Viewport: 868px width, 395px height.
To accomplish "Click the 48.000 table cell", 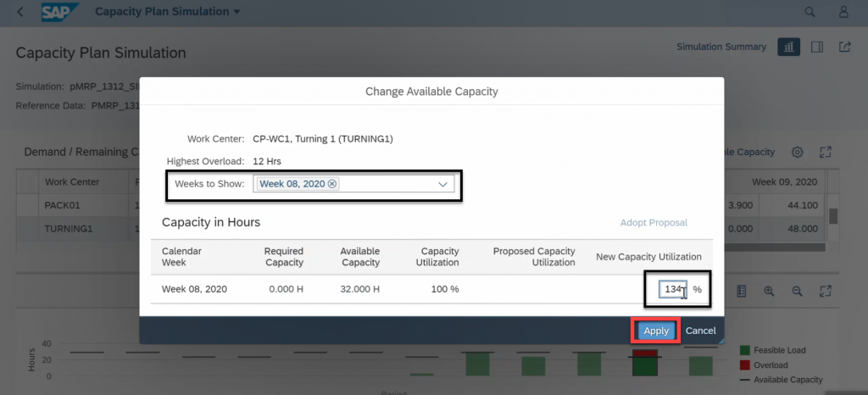I will (802, 227).
